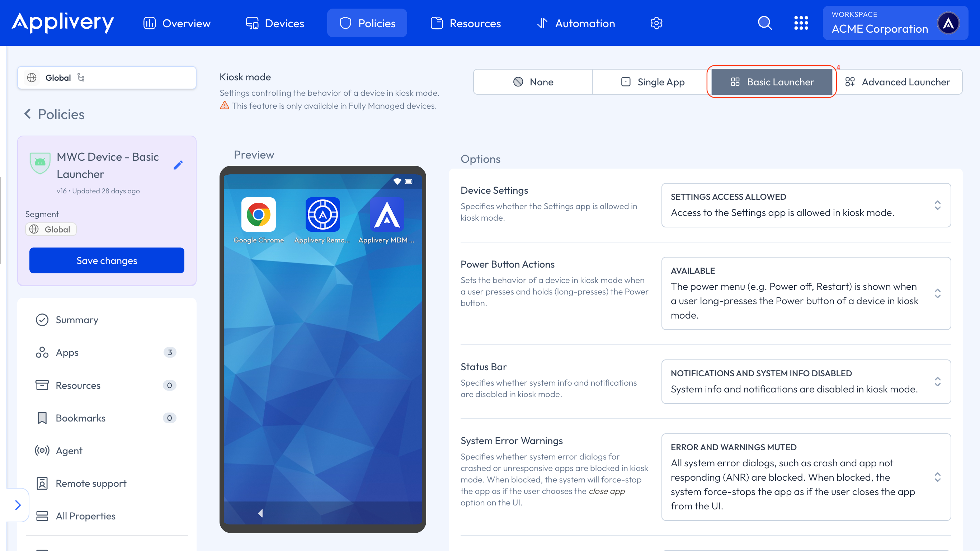Click the Wi-Fi icon in preview status bar
This screenshot has height=551, width=980.
pos(397,182)
